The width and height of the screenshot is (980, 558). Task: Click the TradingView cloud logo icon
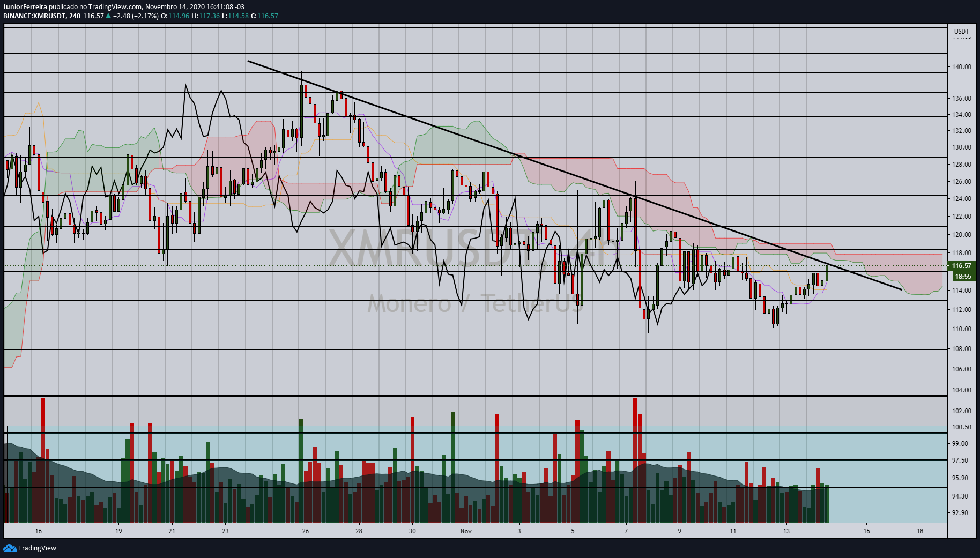pyautogui.click(x=10, y=548)
